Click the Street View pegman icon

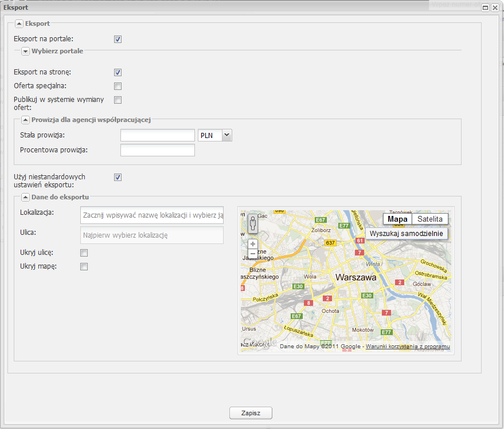pos(253,223)
